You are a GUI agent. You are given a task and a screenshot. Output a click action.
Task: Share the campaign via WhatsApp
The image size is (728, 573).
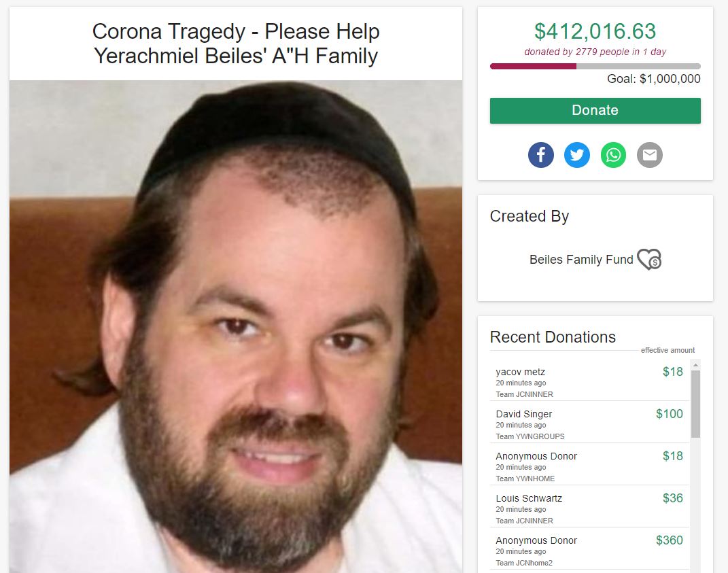pos(613,154)
